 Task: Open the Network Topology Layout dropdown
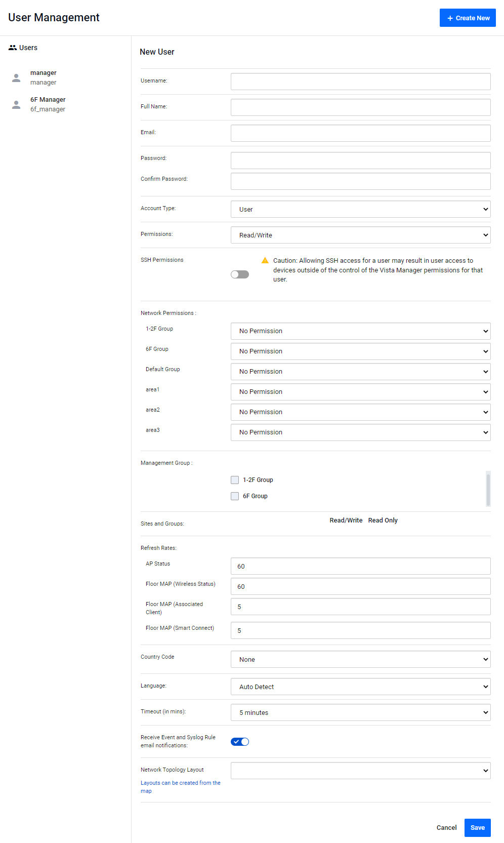[360, 771]
